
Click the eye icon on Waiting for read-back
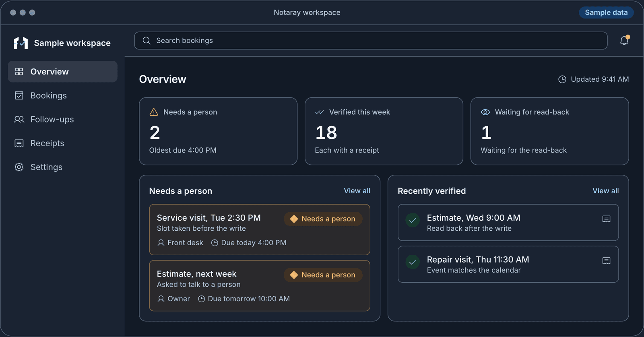[x=485, y=112]
